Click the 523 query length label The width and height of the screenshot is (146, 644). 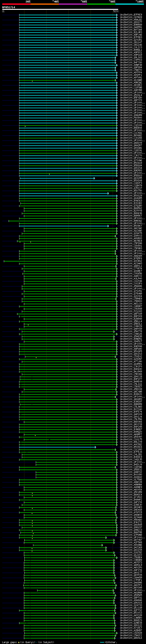115,11
